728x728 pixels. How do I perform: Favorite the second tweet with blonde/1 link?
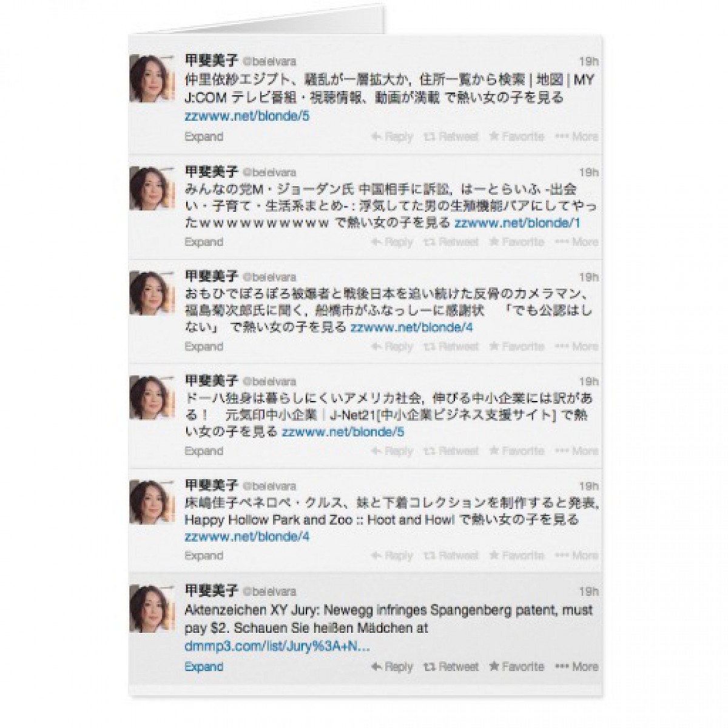(x=517, y=242)
